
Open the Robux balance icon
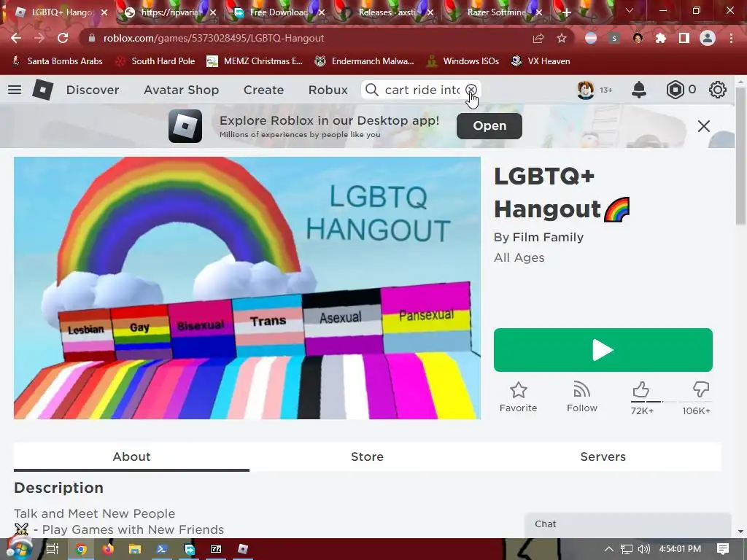tap(675, 90)
